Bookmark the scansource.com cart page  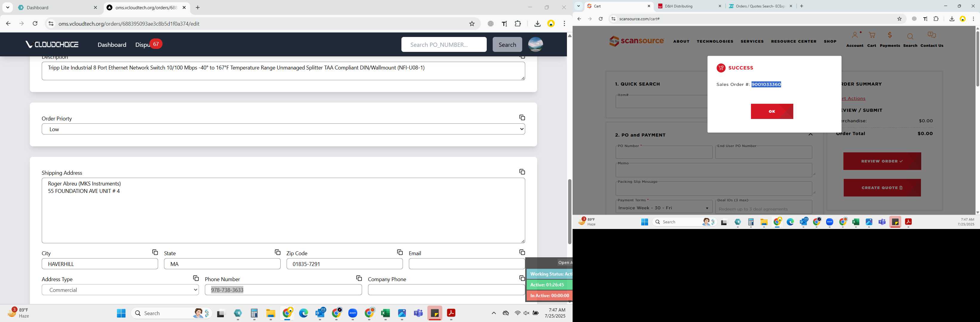[899, 18]
